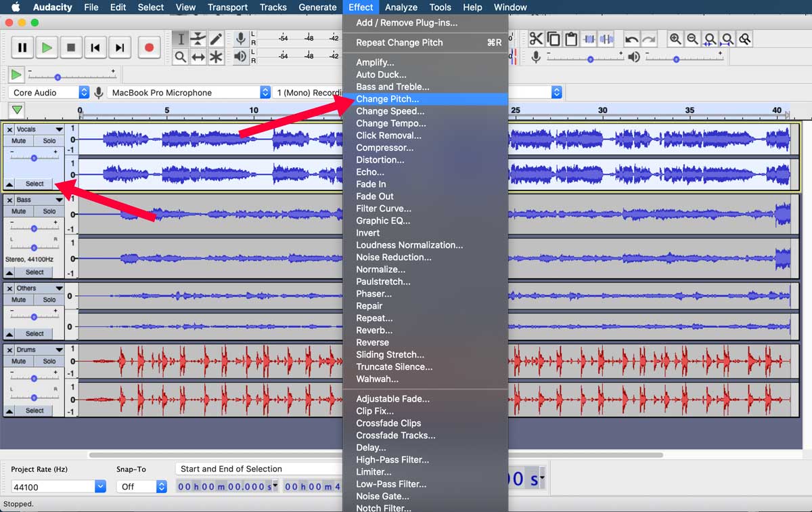Silence the selected audio
This screenshot has width=812, height=512.
[607, 39]
